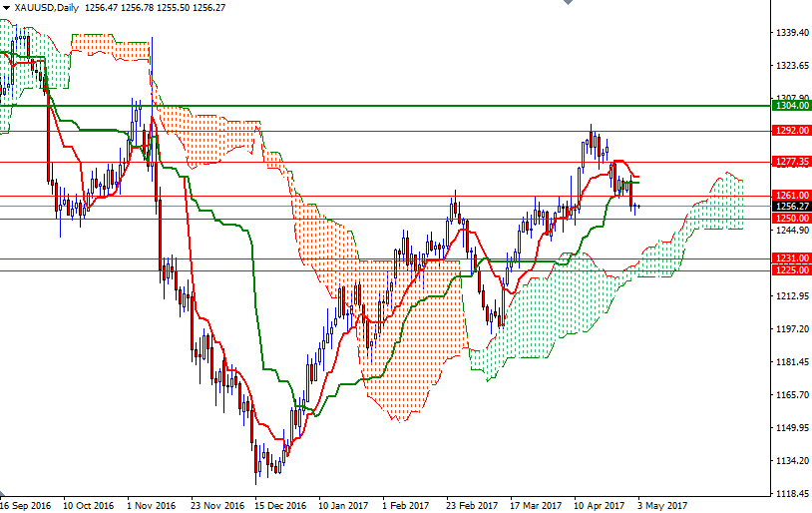Click the 23 Feb 2017 date label
This screenshot has height=513, width=812.
click(x=472, y=506)
